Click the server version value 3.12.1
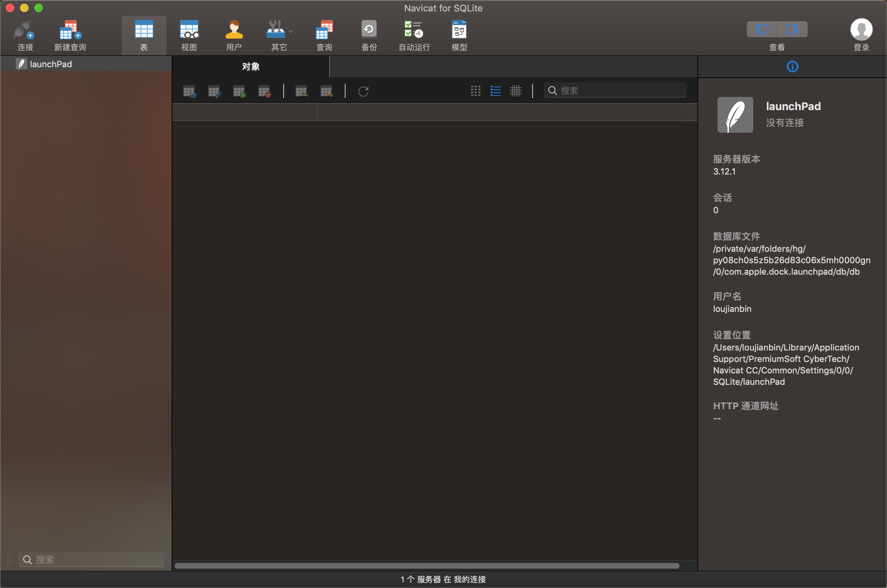 click(x=724, y=171)
